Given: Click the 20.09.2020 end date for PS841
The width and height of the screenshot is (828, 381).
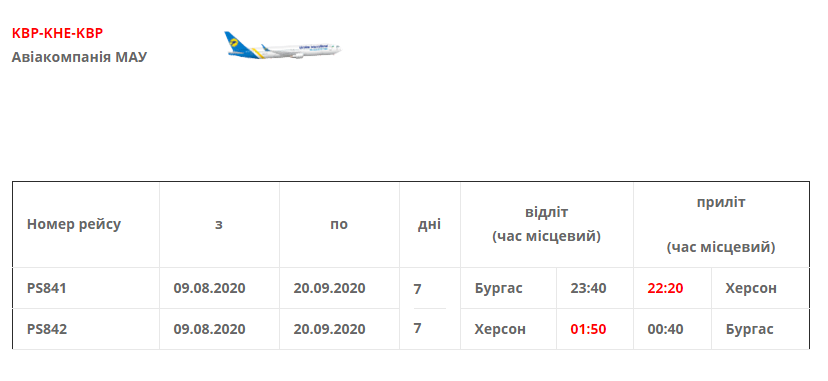Looking at the screenshot, I should tap(330, 289).
